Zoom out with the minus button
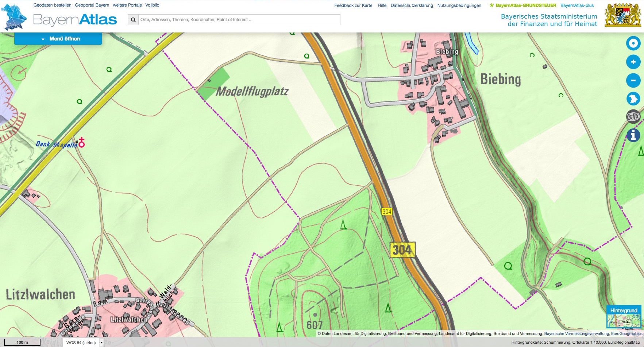Viewport: 644px width, 347px height. pyautogui.click(x=633, y=80)
